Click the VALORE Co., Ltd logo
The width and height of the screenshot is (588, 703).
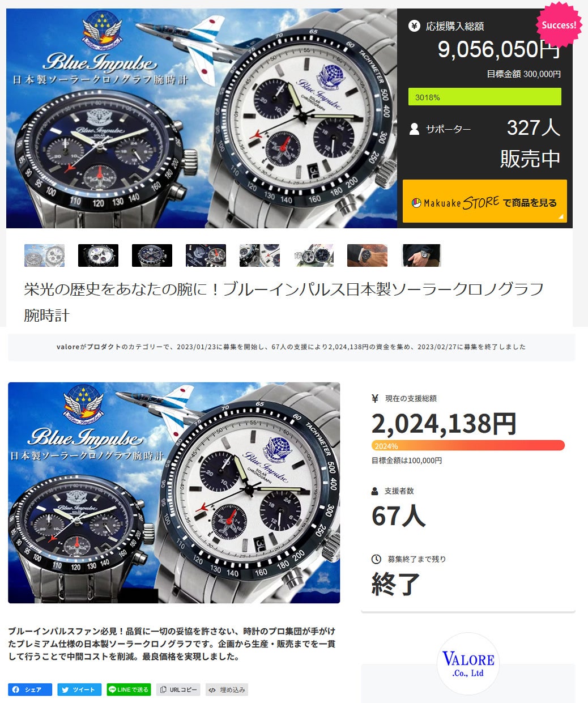click(468, 664)
